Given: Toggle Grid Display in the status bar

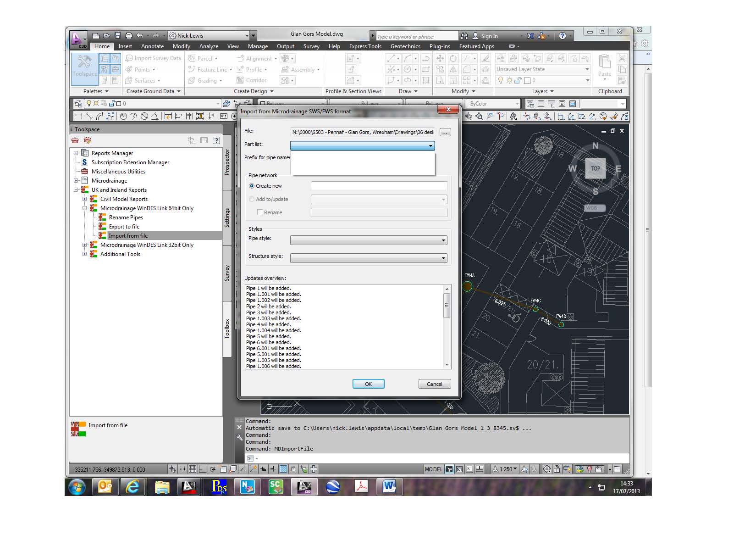Looking at the screenshot, I should coord(193,469).
